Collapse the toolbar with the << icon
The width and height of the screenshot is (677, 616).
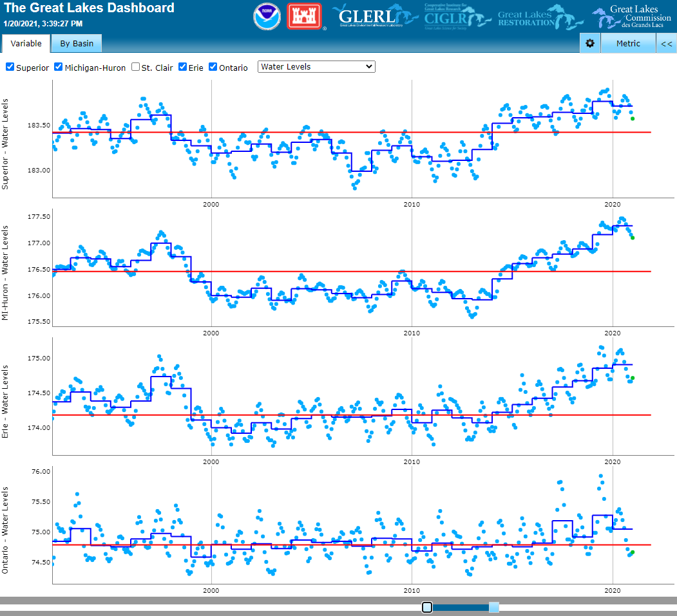tap(666, 44)
